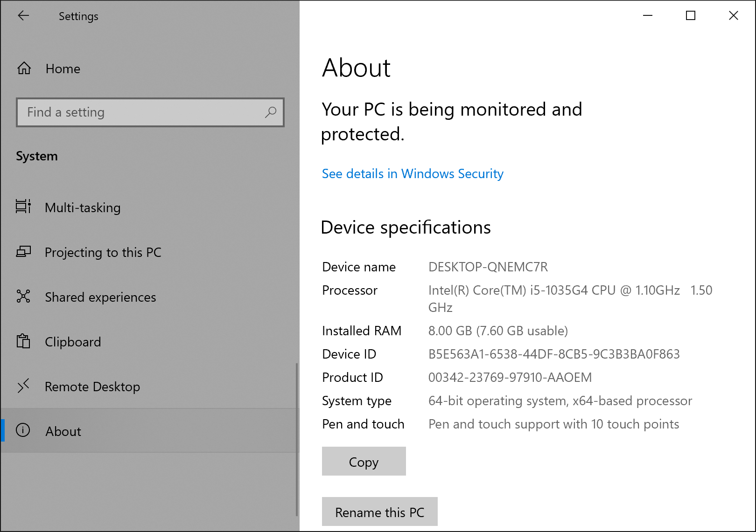Open Multi-tasking settings
The image size is (756, 532).
149,207
